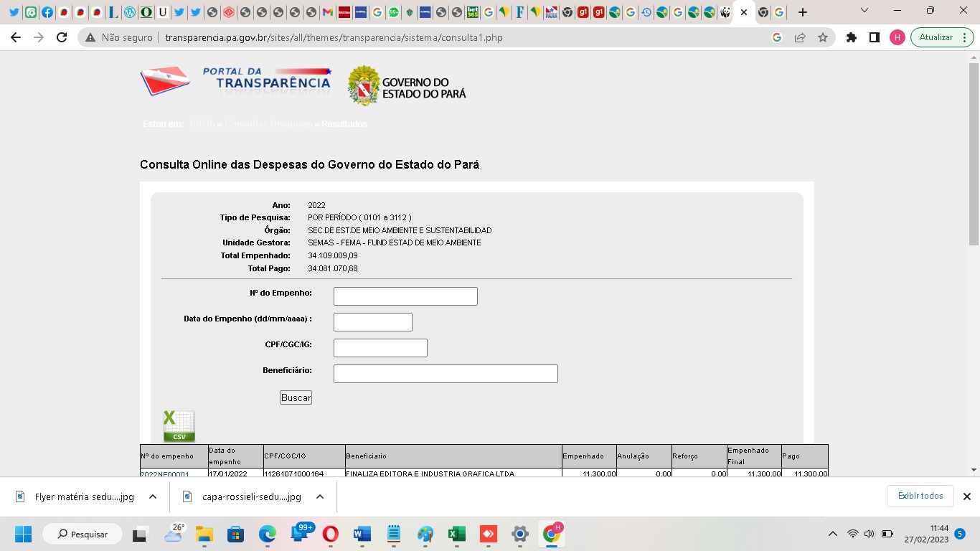Bookmark this page with the star icon

[823, 37]
